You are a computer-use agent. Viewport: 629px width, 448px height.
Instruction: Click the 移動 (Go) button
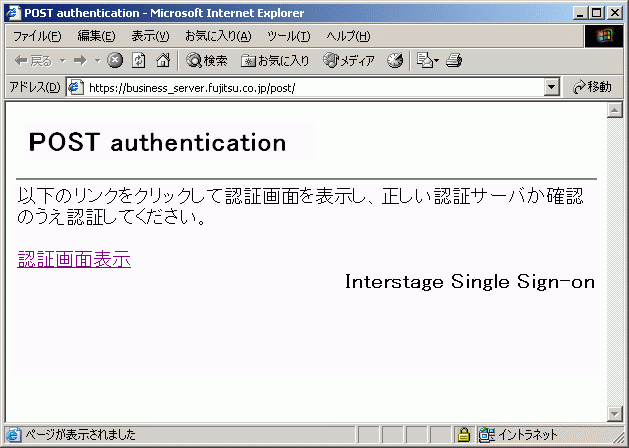tap(593, 87)
